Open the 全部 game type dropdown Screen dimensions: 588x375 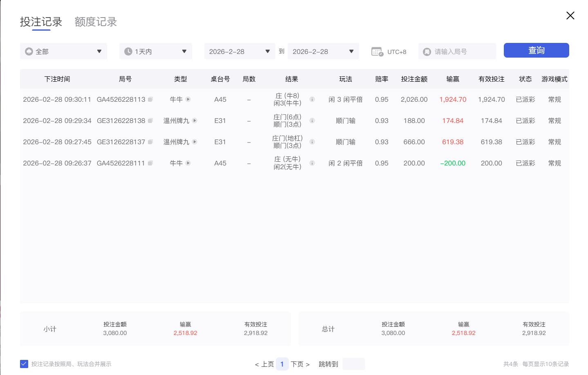[63, 51]
